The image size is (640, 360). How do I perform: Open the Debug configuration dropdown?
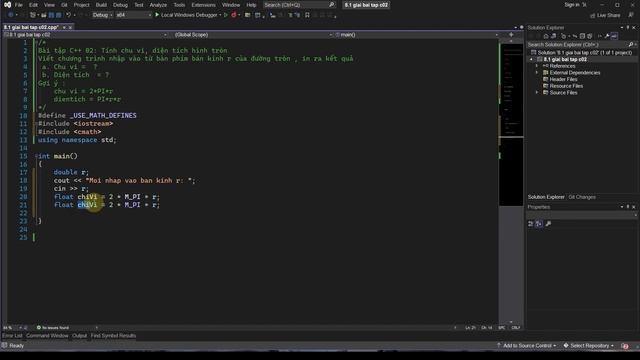click(102, 15)
